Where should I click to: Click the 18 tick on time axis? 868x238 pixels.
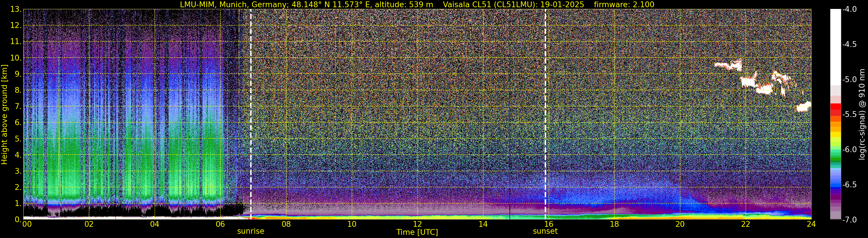point(615,224)
